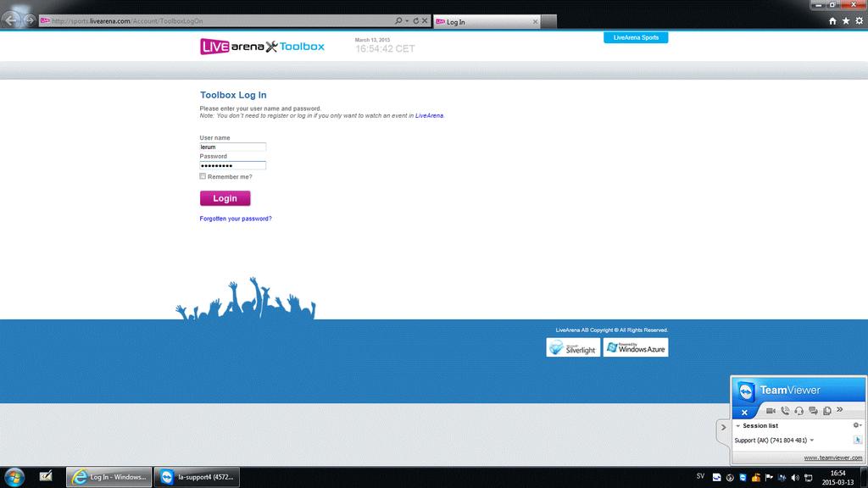
Task: Click the TeamViewer phone call icon
Action: point(785,411)
